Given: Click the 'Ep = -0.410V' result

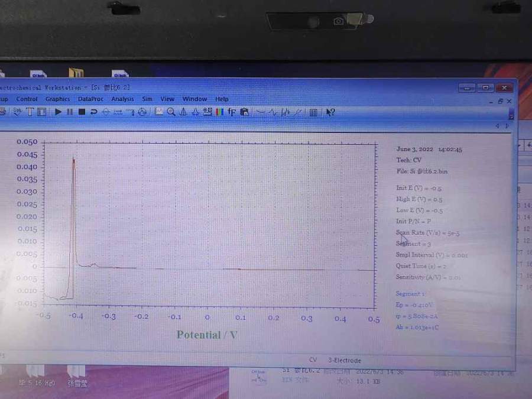Looking at the screenshot, I should [x=414, y=304].
